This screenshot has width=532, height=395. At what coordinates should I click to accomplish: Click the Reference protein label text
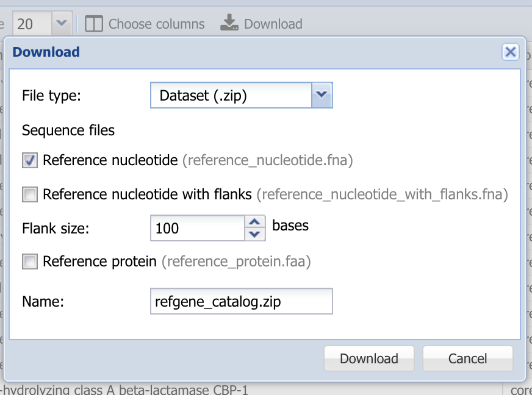click(x=100, y=262)
